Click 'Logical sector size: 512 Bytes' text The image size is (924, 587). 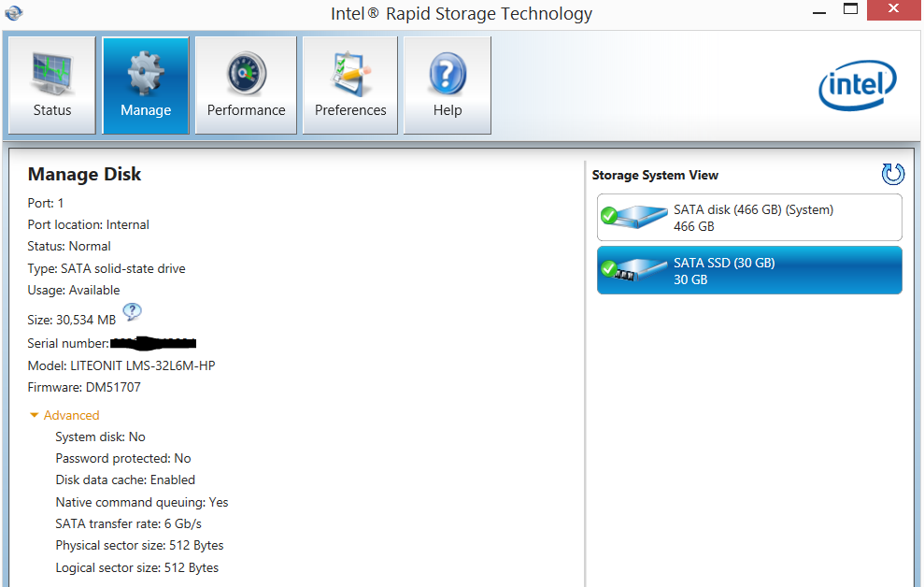pos(136,568)
